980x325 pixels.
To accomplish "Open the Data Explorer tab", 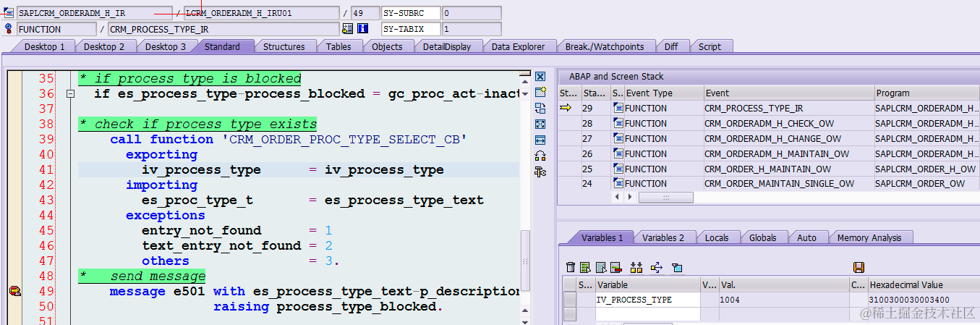I will pyautogui.click(x=518, y=46).
